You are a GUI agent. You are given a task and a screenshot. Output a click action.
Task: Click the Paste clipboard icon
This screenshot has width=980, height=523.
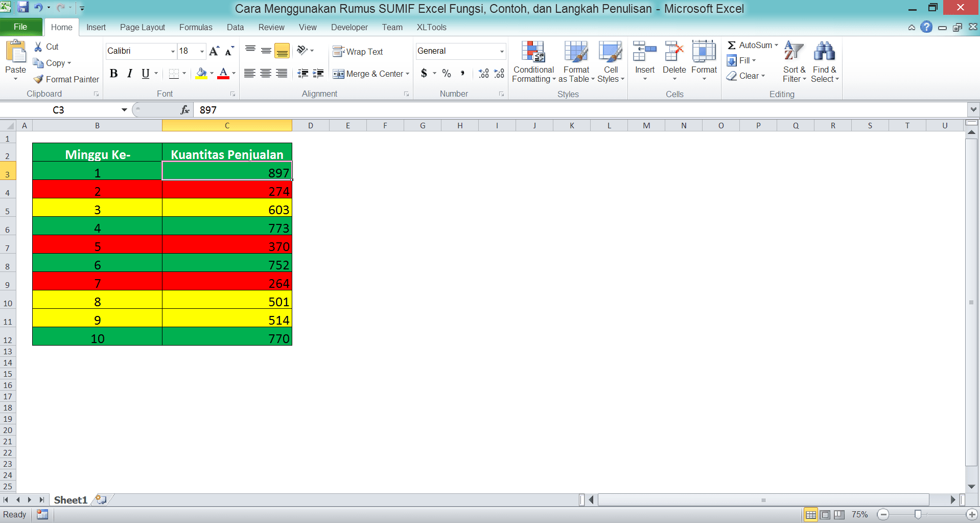[x=16, y=52]
